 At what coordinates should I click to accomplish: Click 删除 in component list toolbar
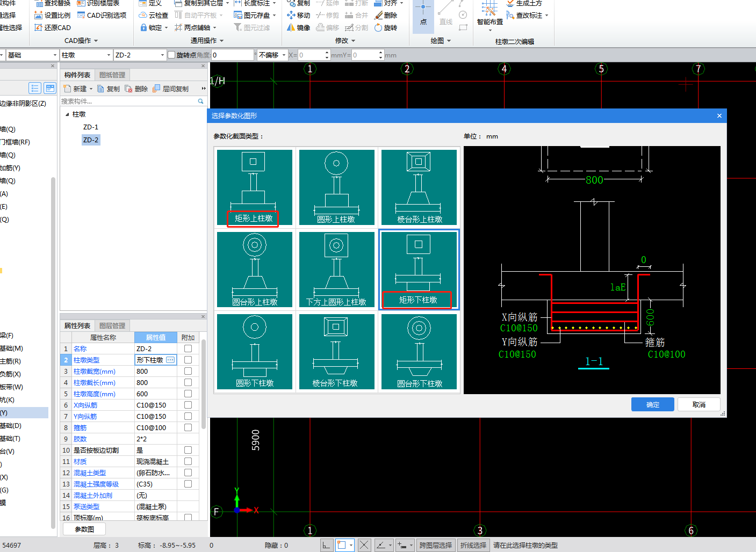coord(136,89)
